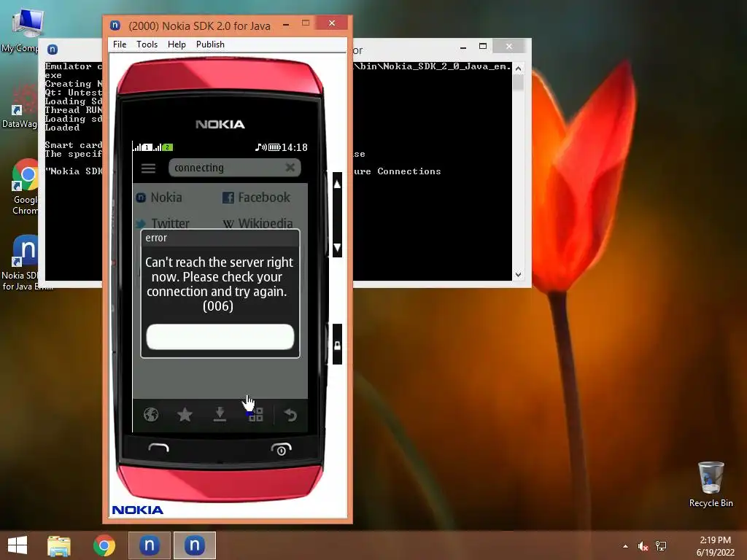Switch to first Nokia SDK taskbar item

[x=149, y=545]
